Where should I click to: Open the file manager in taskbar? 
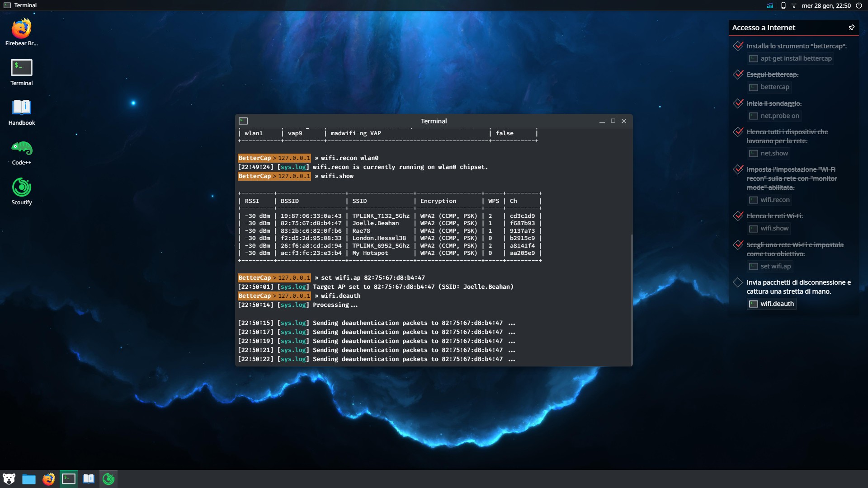(x=29, y=479)
